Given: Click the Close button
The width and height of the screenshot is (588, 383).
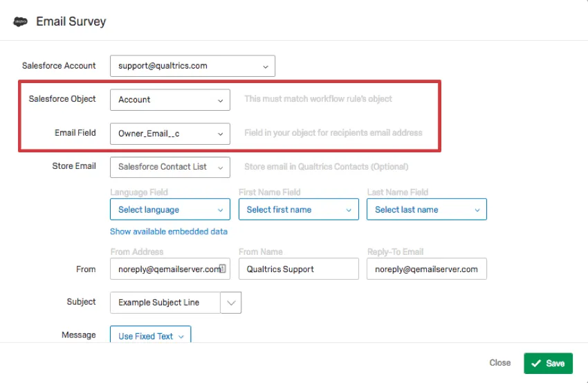Looking at the screenshot, I should [499, 363].
